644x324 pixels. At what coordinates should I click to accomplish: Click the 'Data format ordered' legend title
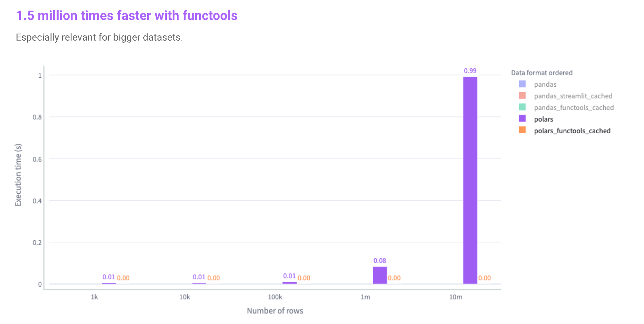click(x=541, y=73)
